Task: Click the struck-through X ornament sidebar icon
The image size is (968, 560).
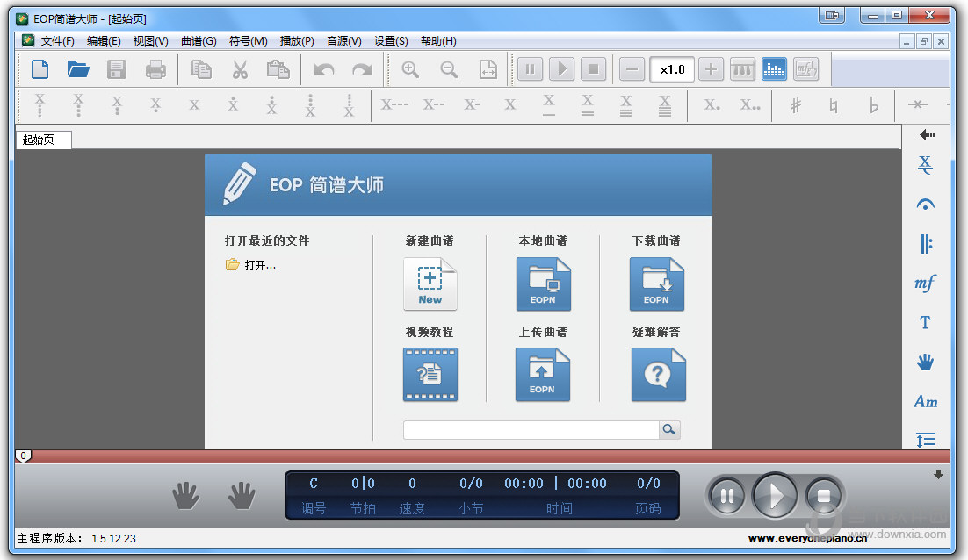Action: (x=925, y=165)
